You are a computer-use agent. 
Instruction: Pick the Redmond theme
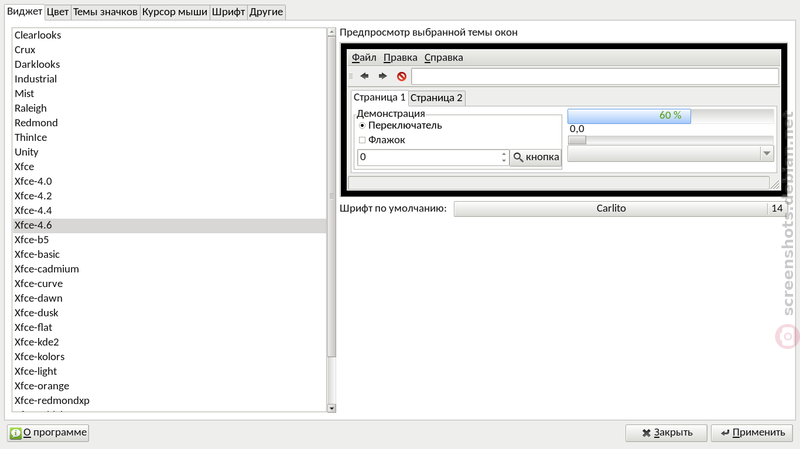click(x=169, y=123)
